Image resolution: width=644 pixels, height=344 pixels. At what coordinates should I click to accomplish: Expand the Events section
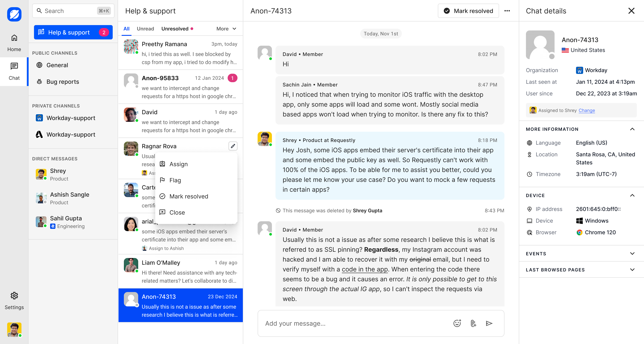click(632, 254)
